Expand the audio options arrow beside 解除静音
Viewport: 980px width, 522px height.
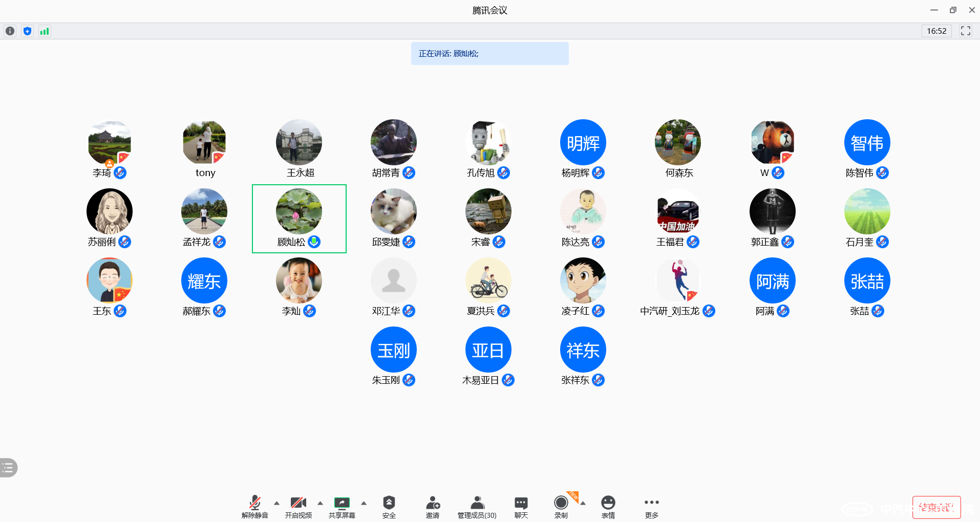[x=276, y=503]
